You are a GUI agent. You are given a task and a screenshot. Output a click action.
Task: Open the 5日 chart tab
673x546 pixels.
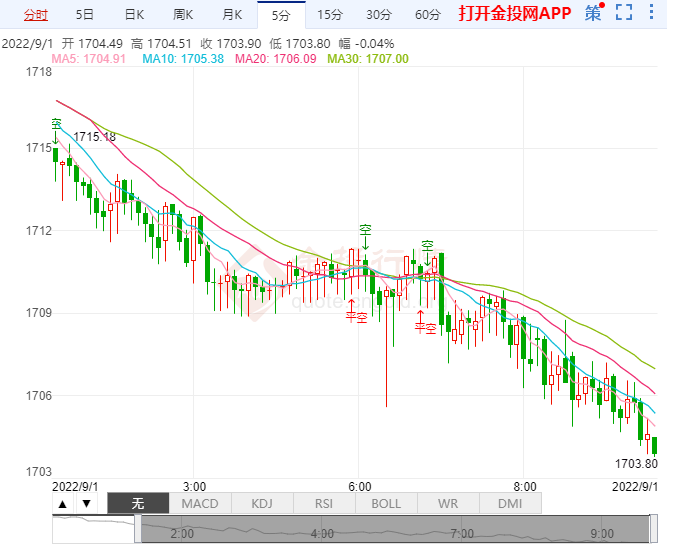point(85,15)
